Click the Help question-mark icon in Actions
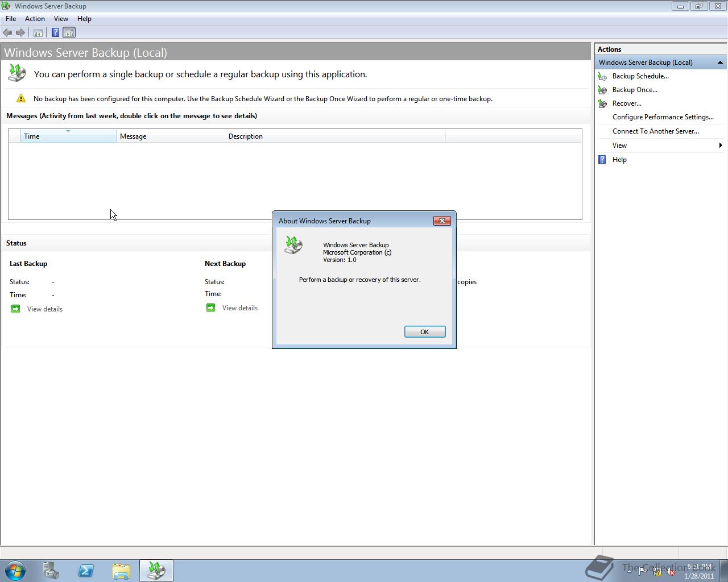Image resolution: width=728 pixels, height=582 pixels. (x=602, y=160)
